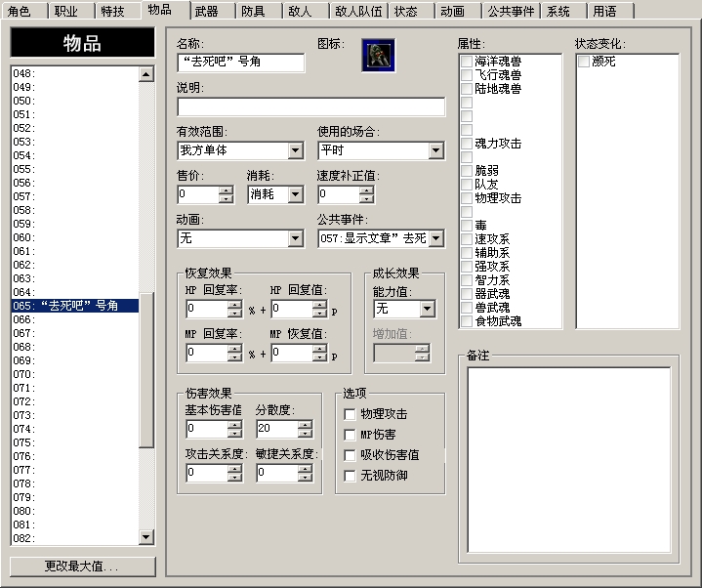702x588 pixels.
Task: Tick the 强攻系 attribute
Action: coord(467,267)
